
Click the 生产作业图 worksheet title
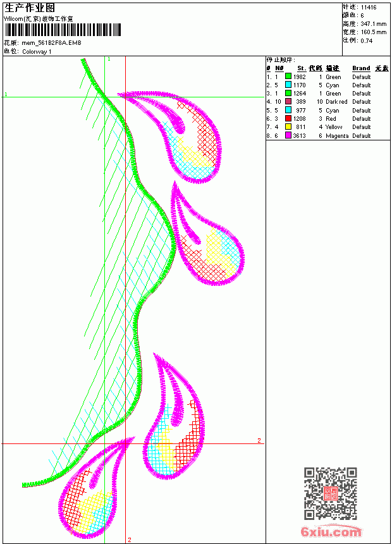coord(30,8)
